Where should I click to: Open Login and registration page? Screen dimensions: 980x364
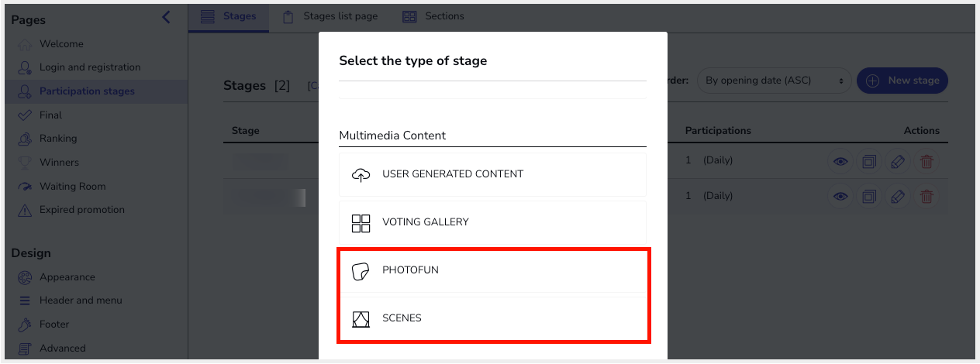(90, 67)
